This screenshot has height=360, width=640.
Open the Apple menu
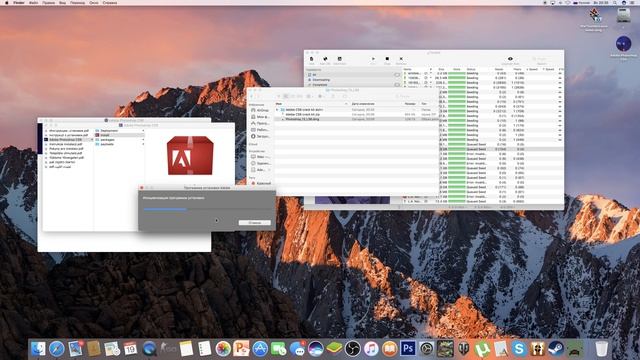7,2
